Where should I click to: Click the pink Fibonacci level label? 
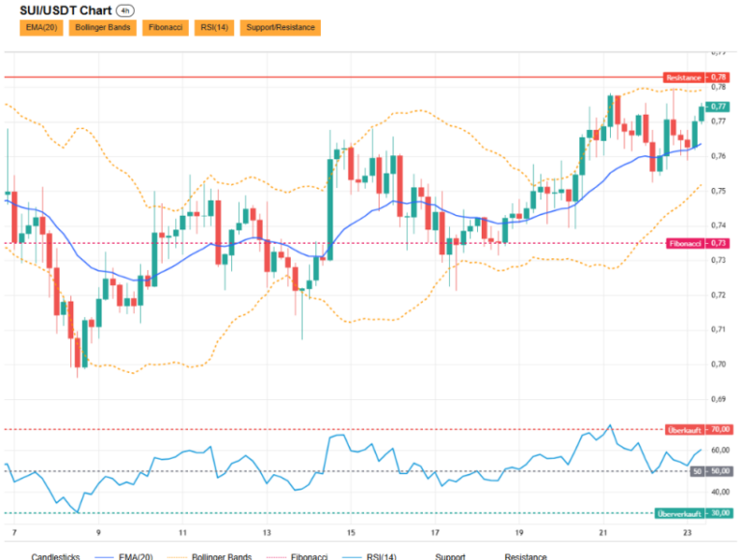pyautogui.click(x=698, y=244)
